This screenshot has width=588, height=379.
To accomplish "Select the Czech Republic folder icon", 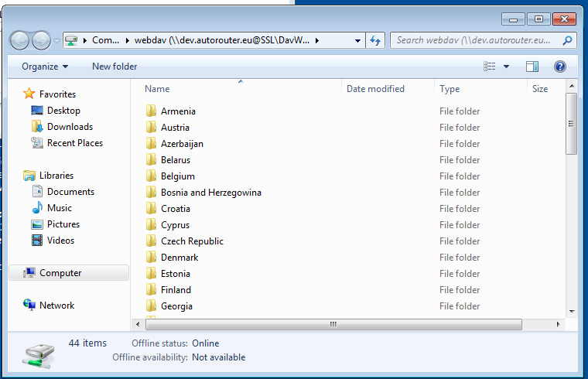I will (x=151, y=241).
